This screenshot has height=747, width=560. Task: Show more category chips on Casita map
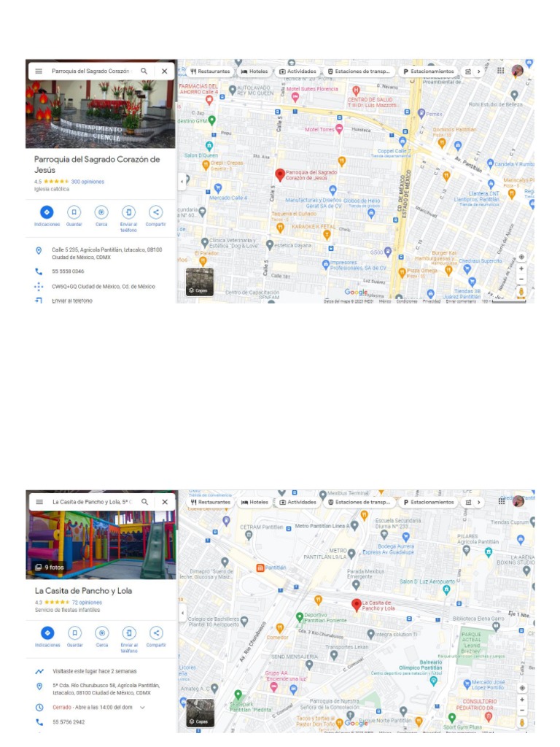tap(478, 502)
